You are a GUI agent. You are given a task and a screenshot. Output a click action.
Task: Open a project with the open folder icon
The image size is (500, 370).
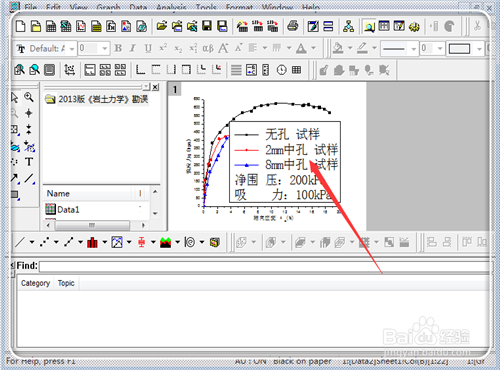click(x=162, y=26)
